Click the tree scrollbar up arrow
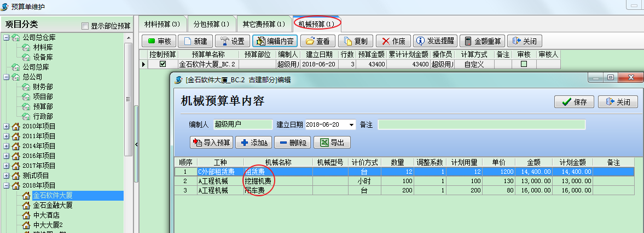Screen dimensions: 644x233 click(x=129, y=37)
